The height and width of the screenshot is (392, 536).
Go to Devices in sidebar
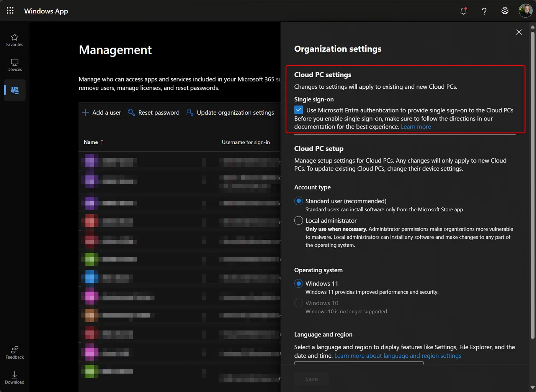tap(15, 65)
